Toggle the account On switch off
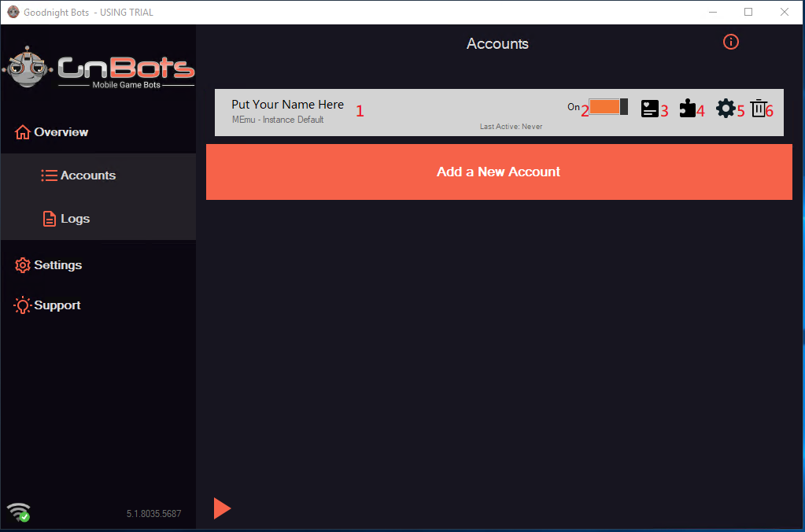The height and width of the screenshot is (532, 805). pos(607,107)
